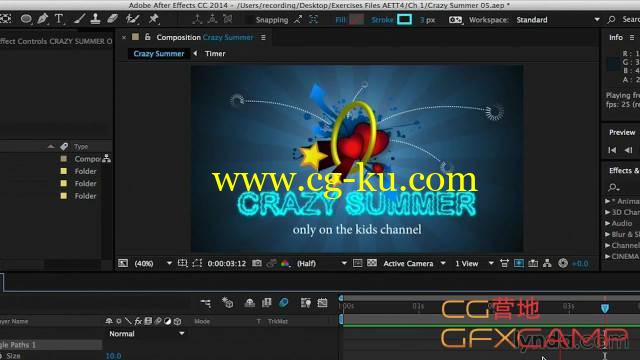Viewport: 640px width, 360px height.
Task: Sort project items by Type column
Action: 81,146
